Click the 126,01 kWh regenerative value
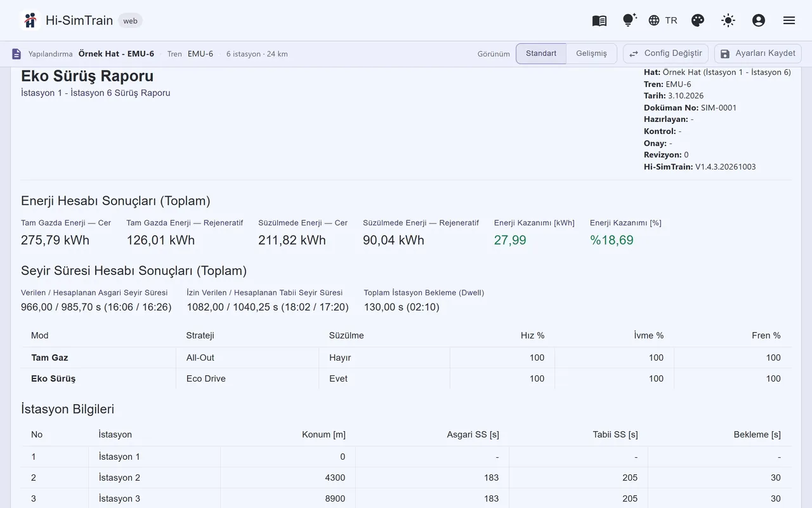812x508 pixels. [160, 240]
